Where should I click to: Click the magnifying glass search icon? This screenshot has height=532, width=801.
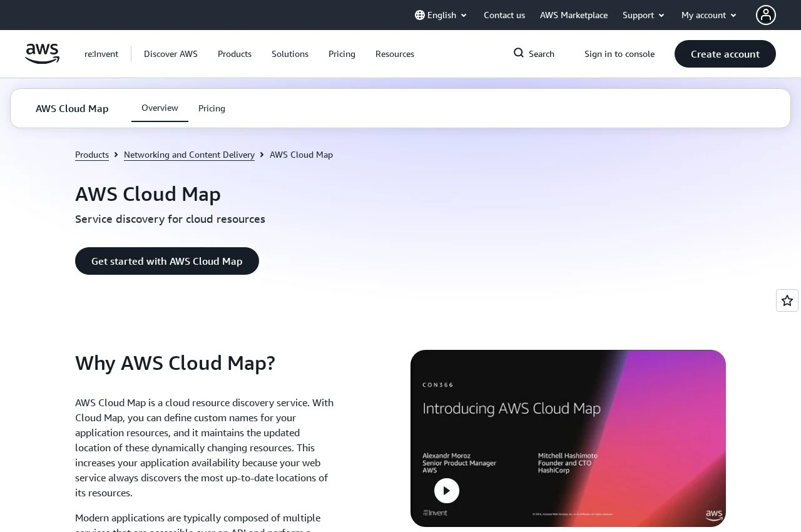coord(519,53)
